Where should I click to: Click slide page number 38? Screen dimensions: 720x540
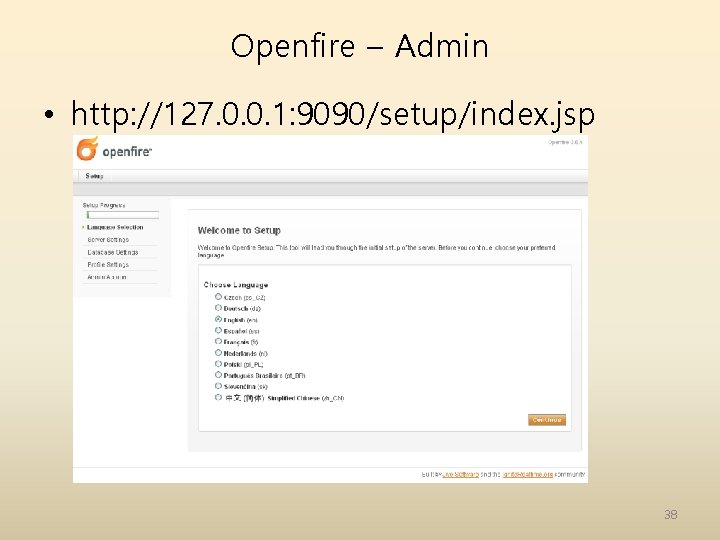[x=671, y=514]
